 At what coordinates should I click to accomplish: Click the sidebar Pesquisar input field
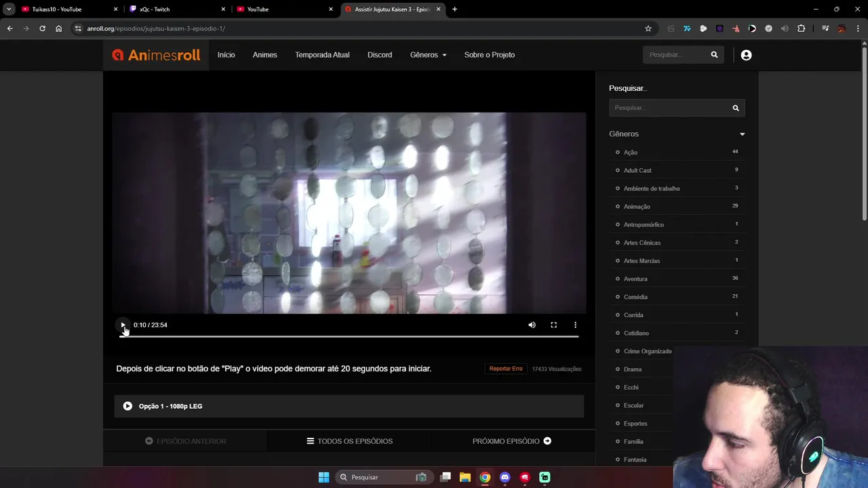668,108
